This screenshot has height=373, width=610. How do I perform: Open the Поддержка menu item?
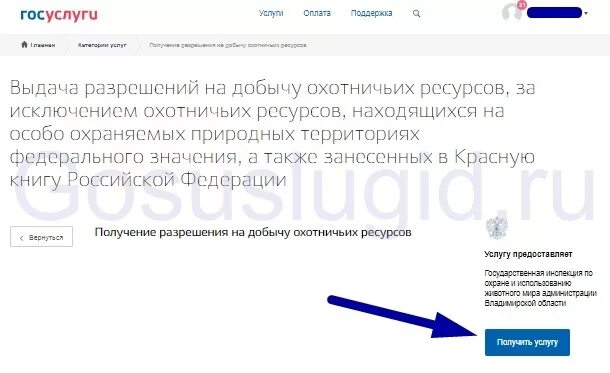[x=372, y=13]
